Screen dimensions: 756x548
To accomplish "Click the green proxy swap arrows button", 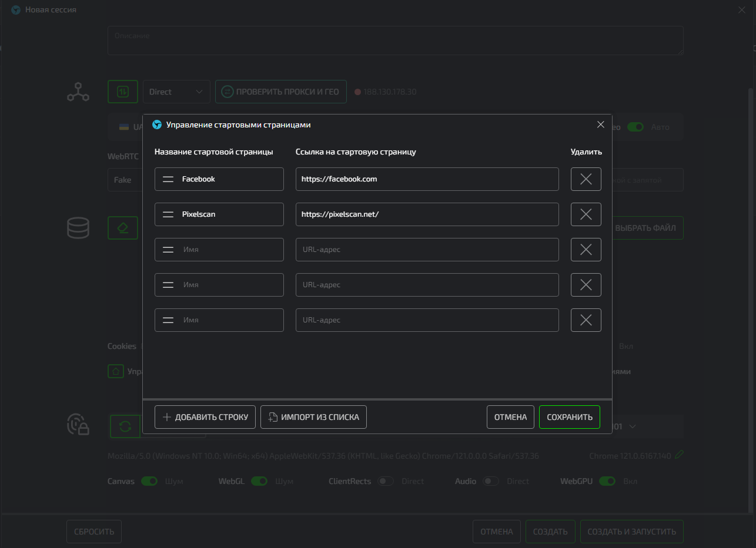I will (123, 92).
